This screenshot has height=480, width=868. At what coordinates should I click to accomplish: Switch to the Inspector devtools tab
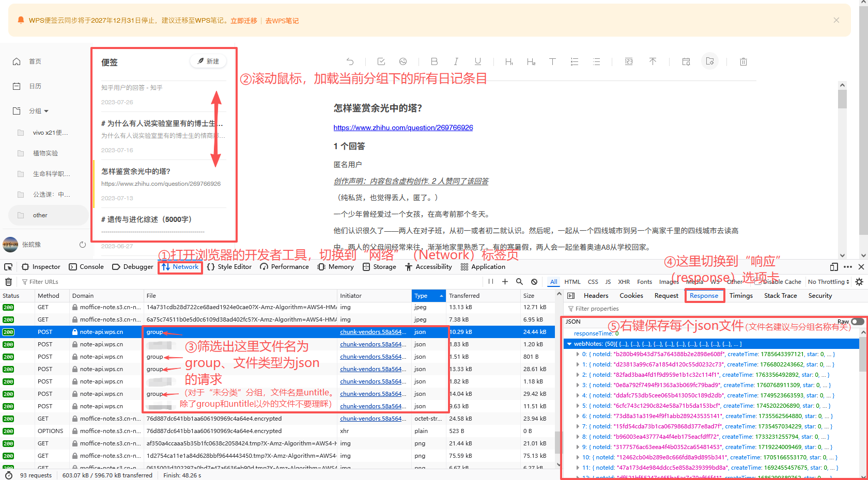(x=41, y=267)
